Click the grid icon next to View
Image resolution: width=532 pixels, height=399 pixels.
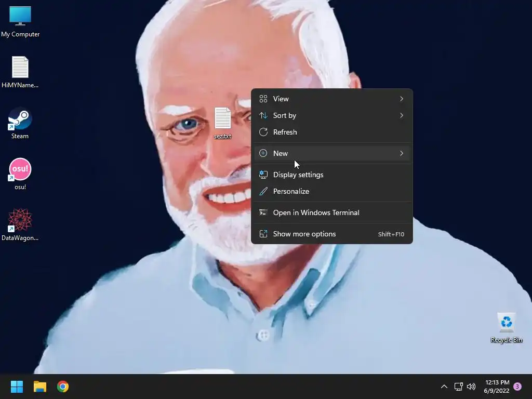click(263, 99)
